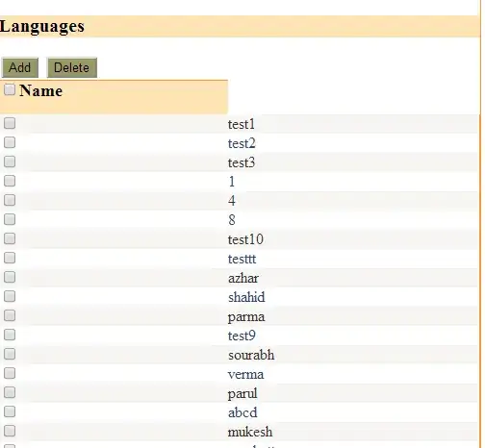Image resolution: width=485 pixels, height=448 pixels.
Task: Check the testtt row checkbox
Action: click(x=10, y=258)
